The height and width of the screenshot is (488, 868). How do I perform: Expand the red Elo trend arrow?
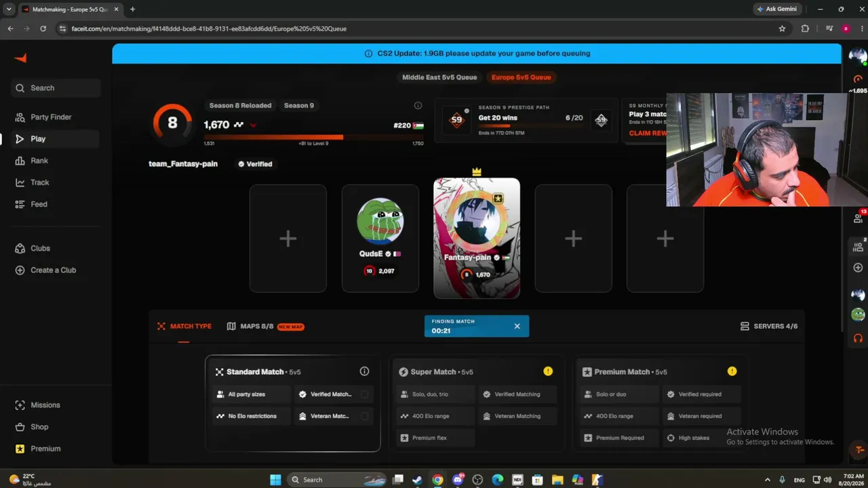(x=253, y=125)
